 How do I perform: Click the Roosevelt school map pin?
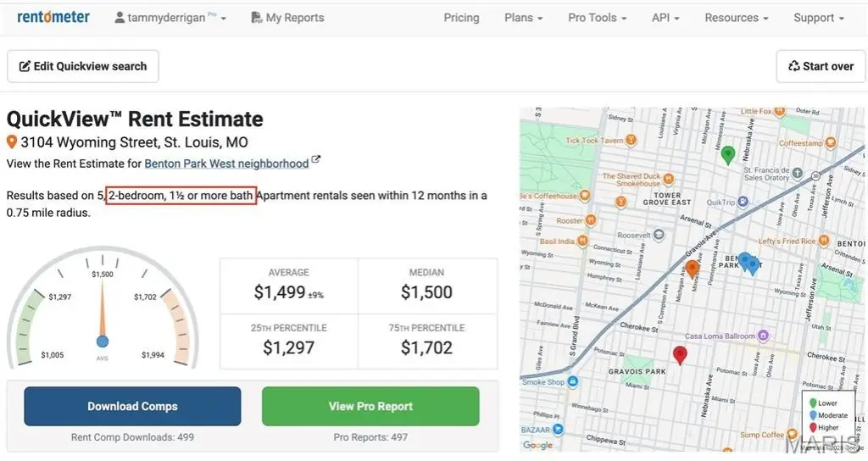[x=659, y=235]
